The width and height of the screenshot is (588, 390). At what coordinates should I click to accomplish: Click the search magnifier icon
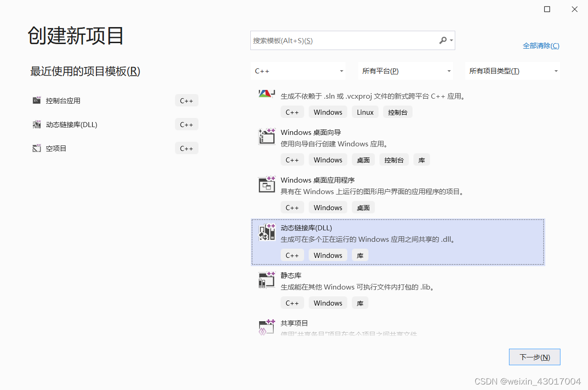point(443,40)
